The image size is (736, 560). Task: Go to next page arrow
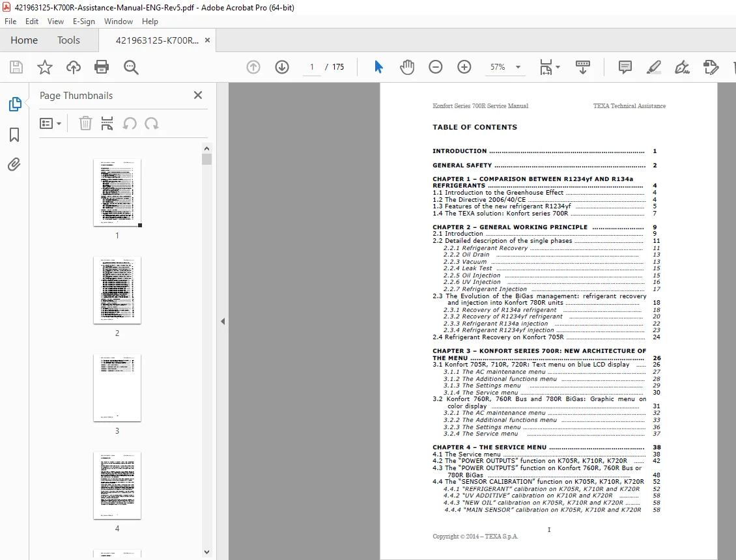tap(282, 67)
